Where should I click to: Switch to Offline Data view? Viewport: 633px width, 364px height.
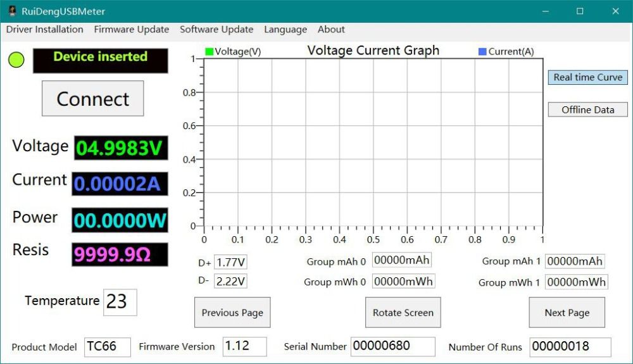587,110
